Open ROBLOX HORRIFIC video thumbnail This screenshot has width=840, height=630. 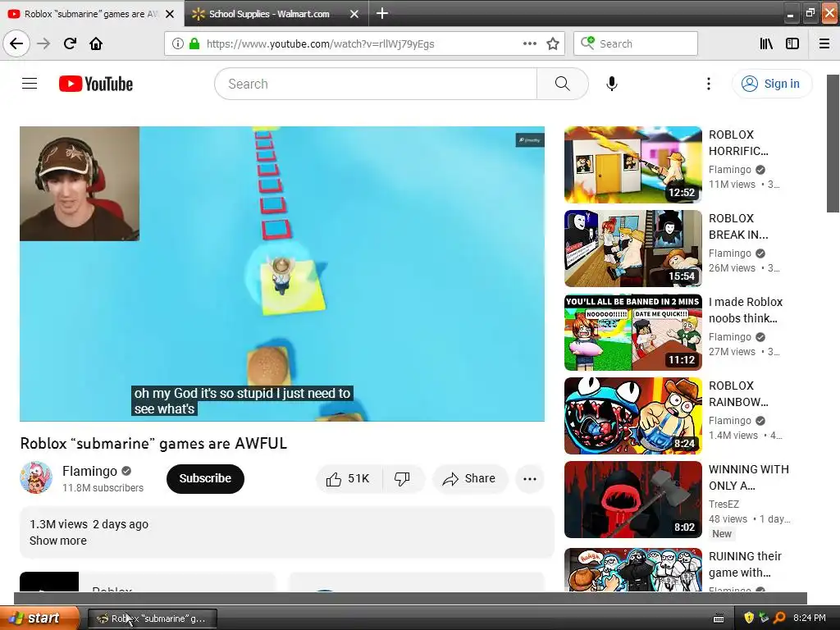pos(632,164)
